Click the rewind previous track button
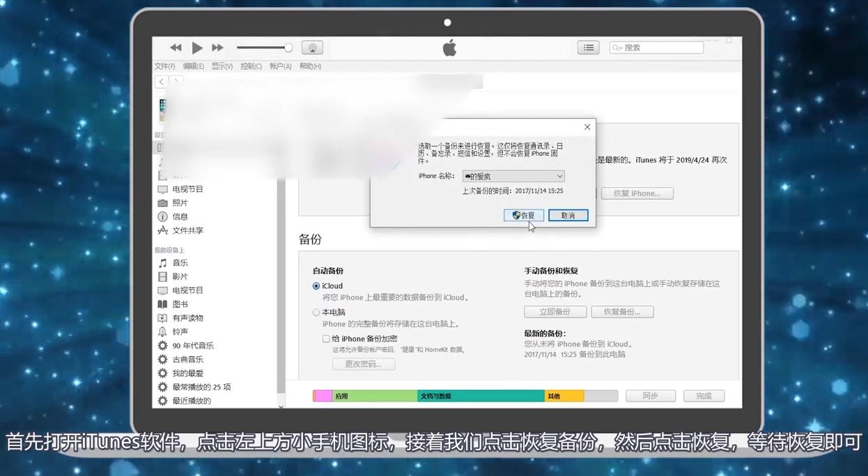This screenshot has width=868, height=476. [x=176, y=48]
